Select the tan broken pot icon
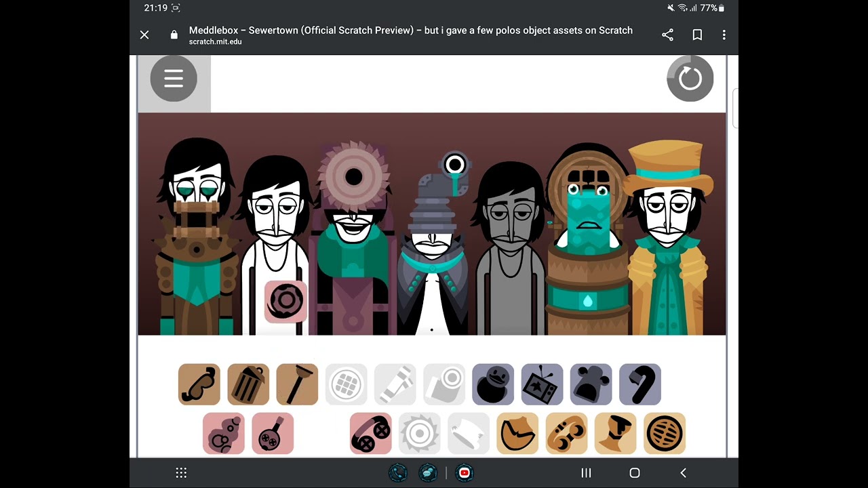Screen dimensions: 868x488 [x=518, y=433]
